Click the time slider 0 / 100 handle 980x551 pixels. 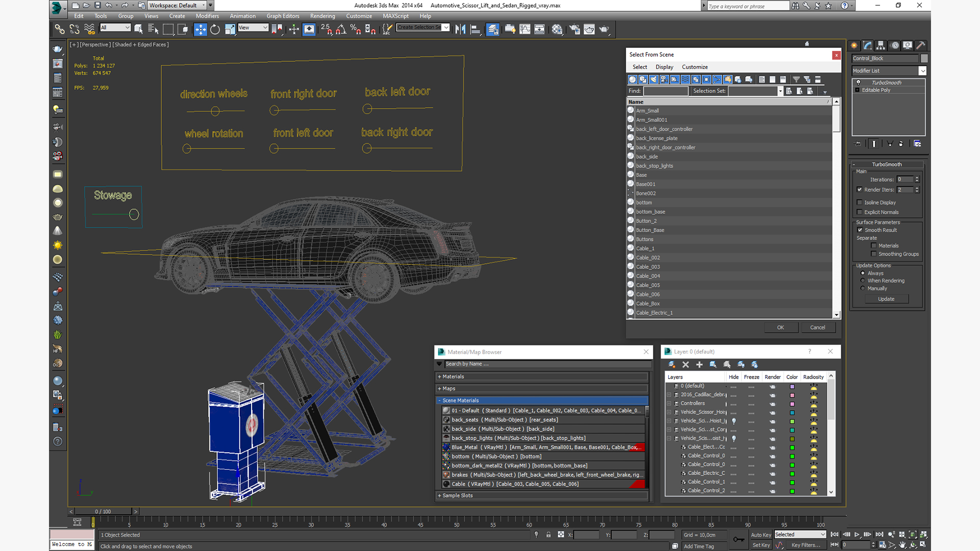[103, 511]
